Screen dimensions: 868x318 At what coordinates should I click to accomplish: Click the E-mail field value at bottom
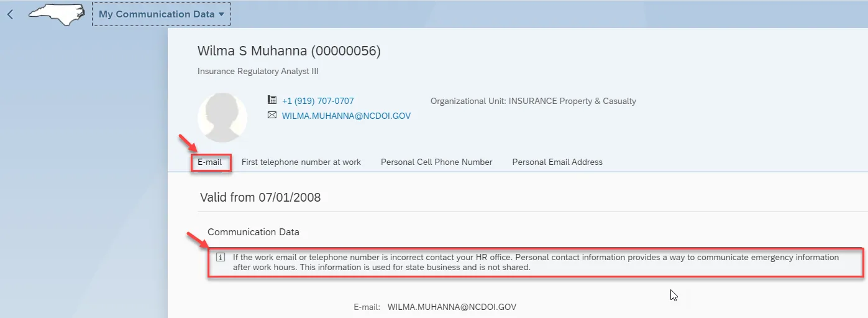click(452, 307)
